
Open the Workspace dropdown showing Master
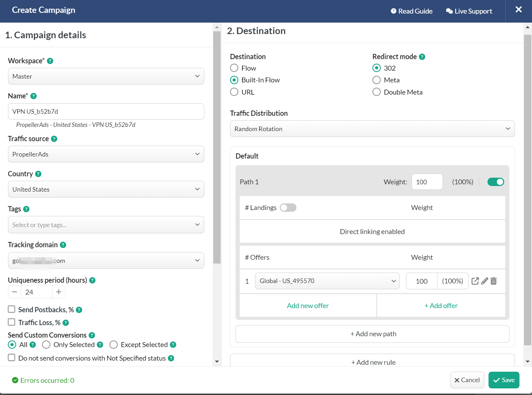point(106,76)
